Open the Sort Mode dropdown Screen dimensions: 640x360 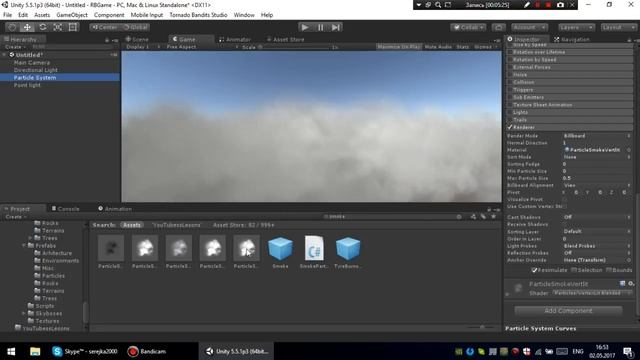[x=597, y=157]
